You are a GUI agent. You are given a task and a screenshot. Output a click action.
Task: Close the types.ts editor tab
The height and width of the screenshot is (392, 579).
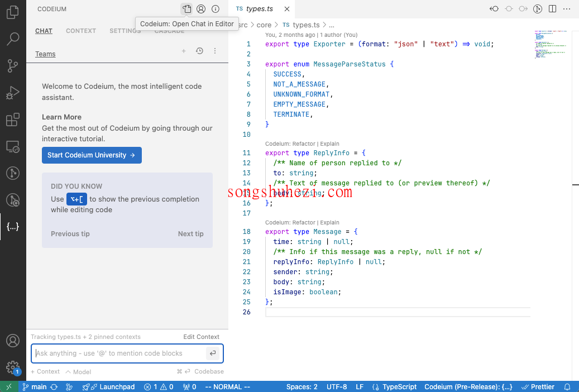coord(287,9)
